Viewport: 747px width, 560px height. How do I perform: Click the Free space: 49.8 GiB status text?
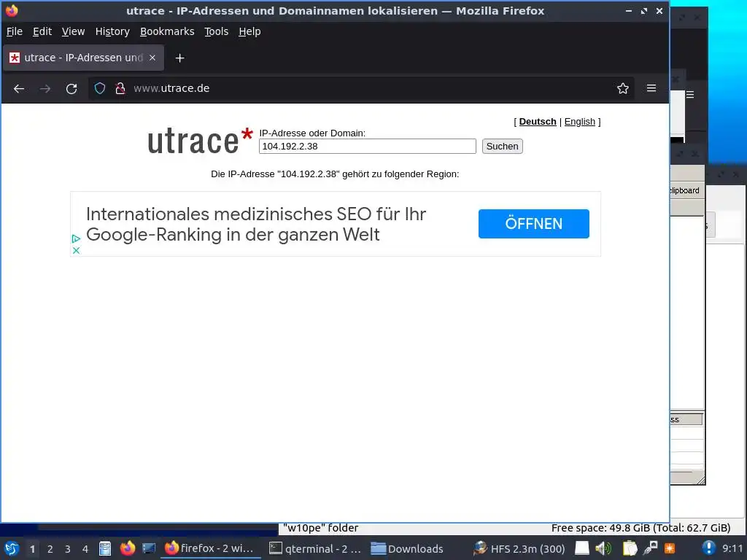pos(640,528)
